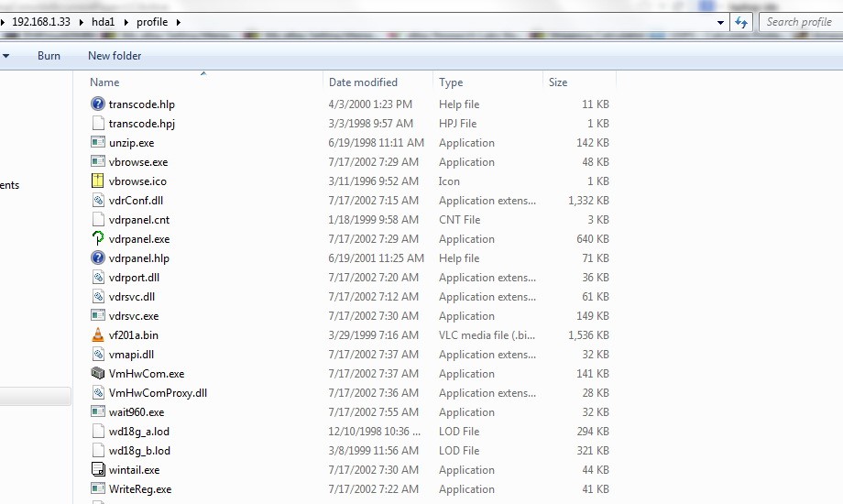The image size is (843, 504).
Task: Click the VLC cone icon for vf201a.bin
Action: (x=98, y=335)
